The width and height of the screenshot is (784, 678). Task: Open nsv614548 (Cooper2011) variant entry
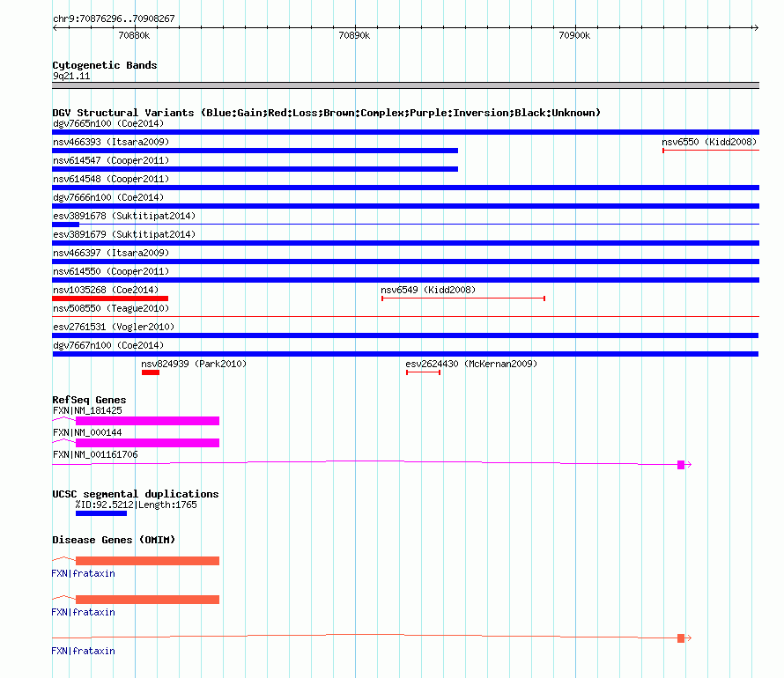click(111, 179)
